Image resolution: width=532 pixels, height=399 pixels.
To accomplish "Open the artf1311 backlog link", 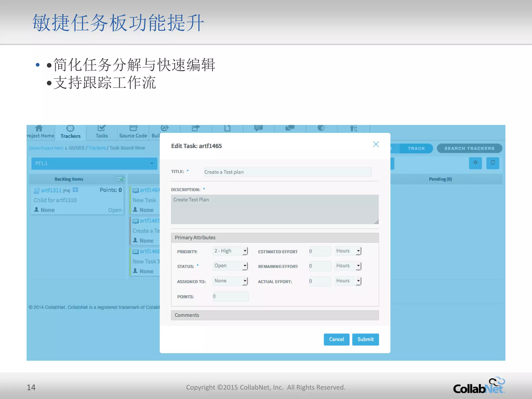I will pos(51,190).
